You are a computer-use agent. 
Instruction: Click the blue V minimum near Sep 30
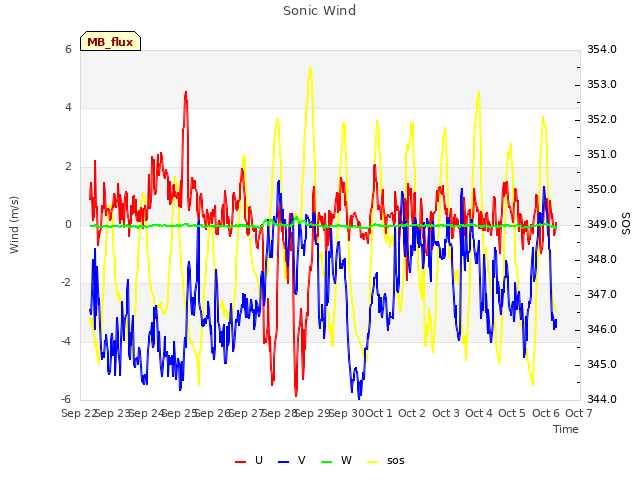pyautogui.click(x=359, y=397)
